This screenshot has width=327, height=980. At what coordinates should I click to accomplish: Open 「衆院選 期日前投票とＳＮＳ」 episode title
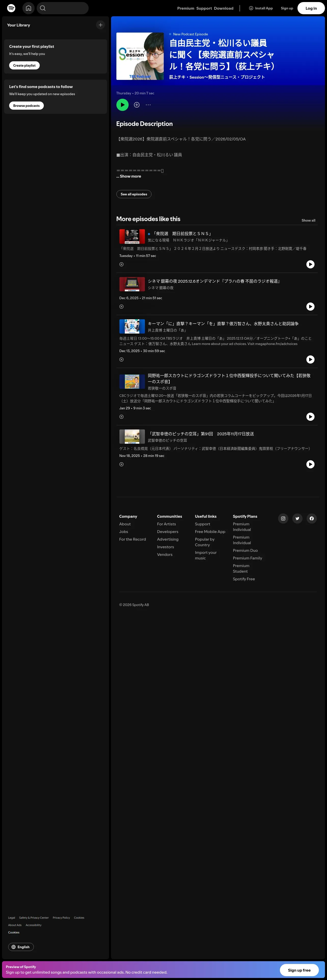click(x=182, y=234)
